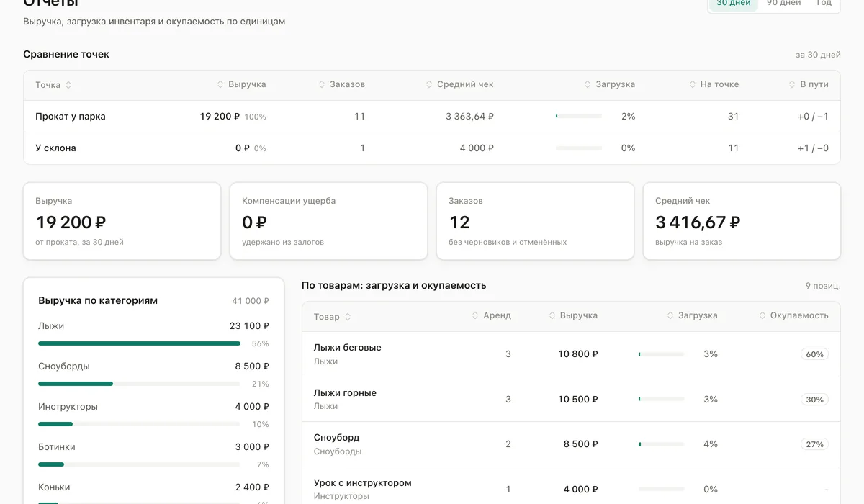Click the sort arrows next to Средний чек

(x=429, y=84)
